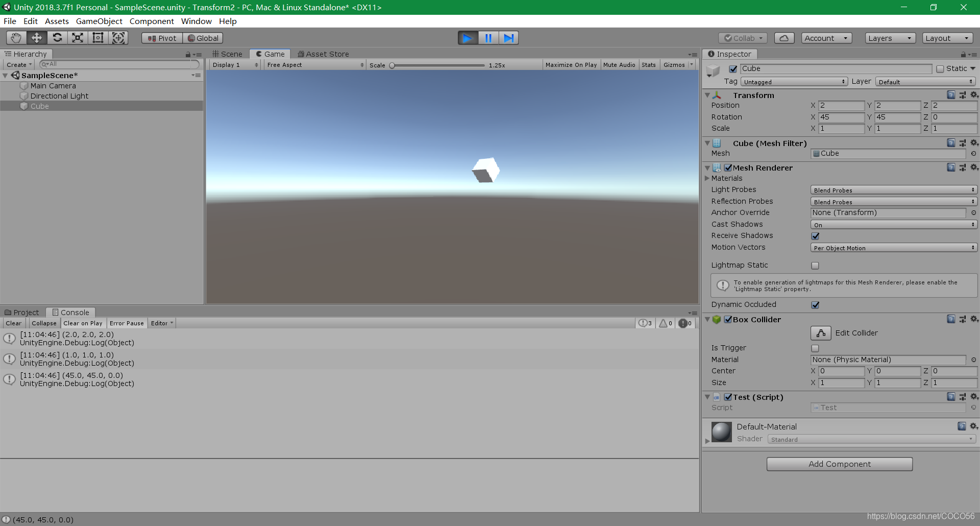This screenshot has width=980, height=526.
Task: Expand the Materials foldout
Action: 707,178
